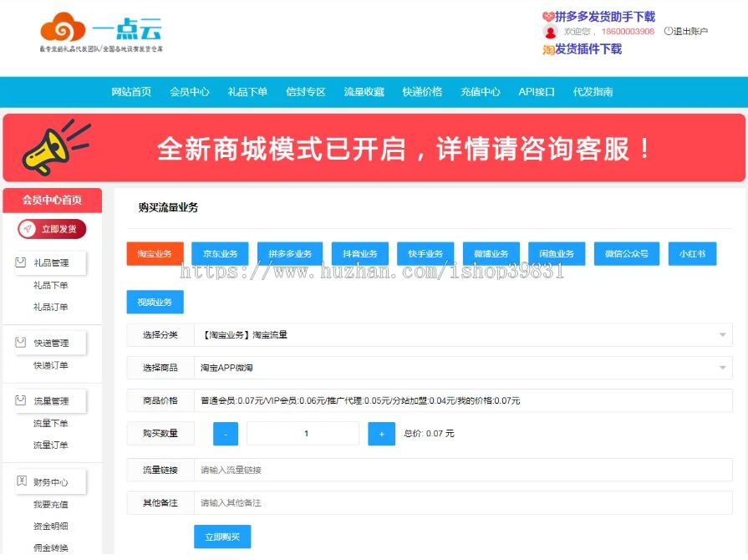Select the 微信公众号 tab

tap(627, 254)
